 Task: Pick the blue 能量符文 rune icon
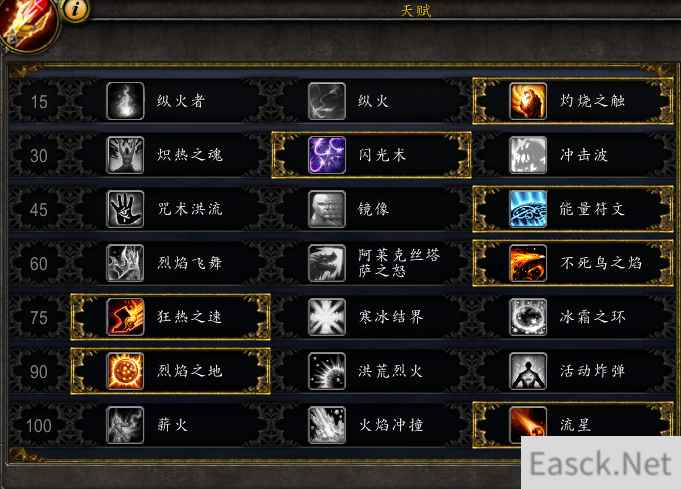coord(528,209)
